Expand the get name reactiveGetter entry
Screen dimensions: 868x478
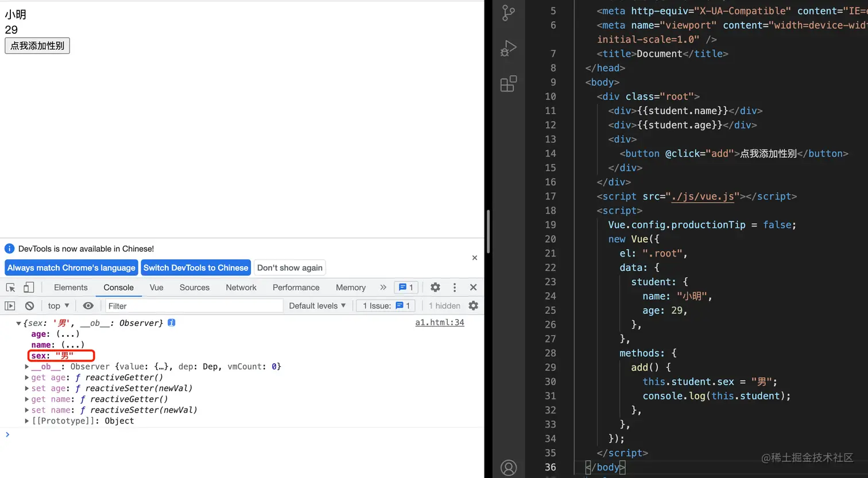(x=27, y=399)
